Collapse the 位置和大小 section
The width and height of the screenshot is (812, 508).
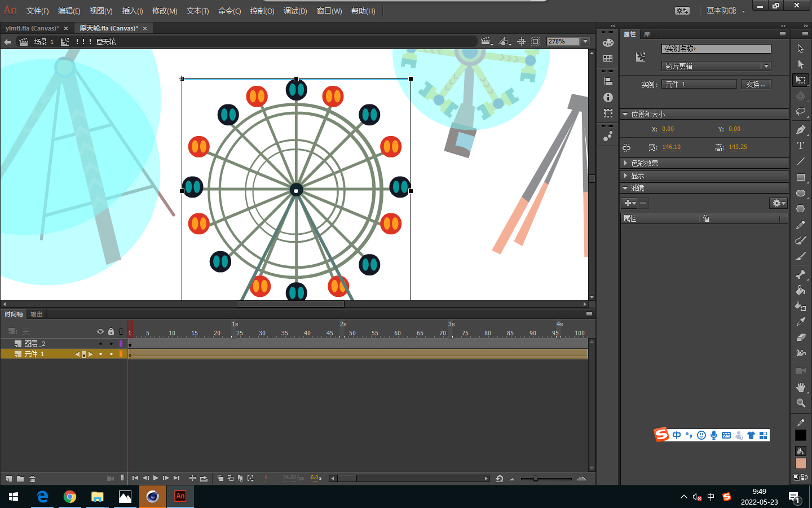pos(647,114)
